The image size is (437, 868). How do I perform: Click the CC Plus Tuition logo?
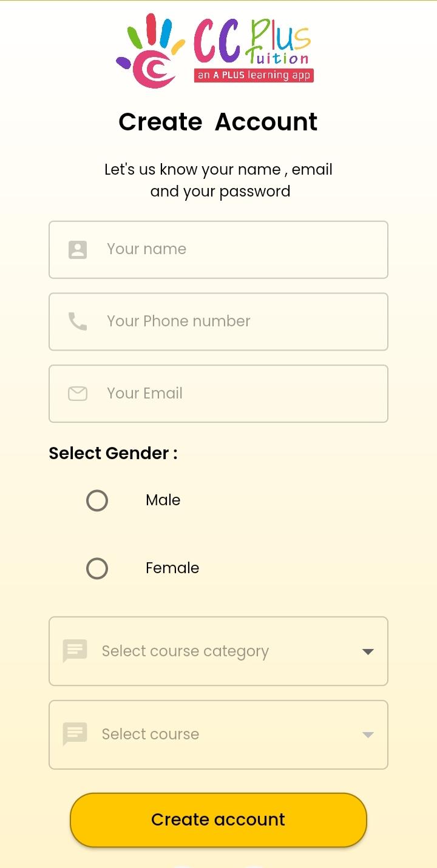[x=215, y=50]
